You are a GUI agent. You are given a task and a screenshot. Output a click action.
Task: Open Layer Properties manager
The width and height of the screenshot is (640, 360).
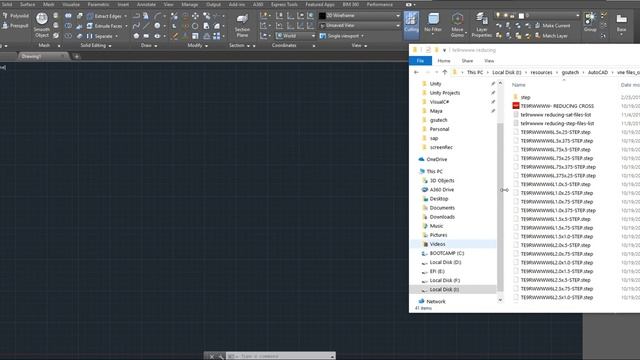tap(482, 25)
